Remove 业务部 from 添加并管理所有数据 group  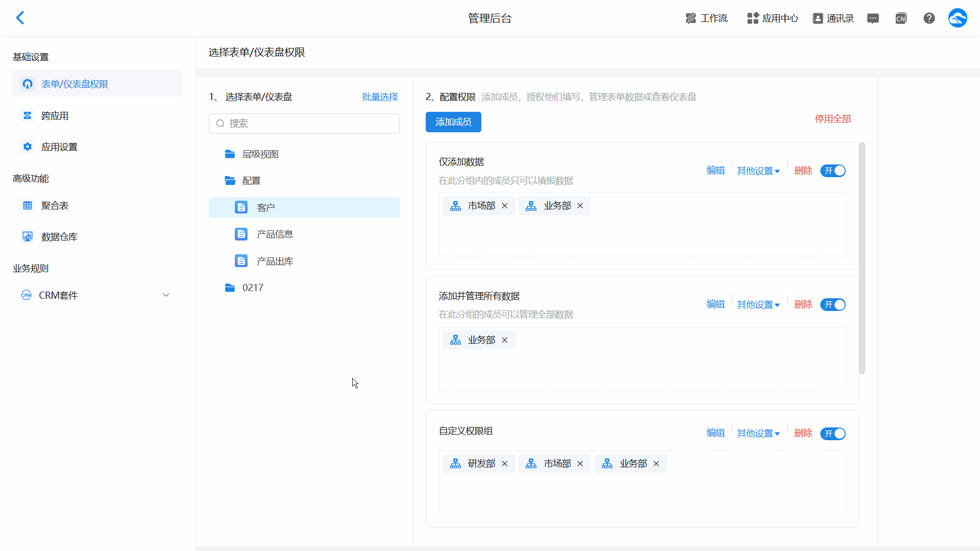[x=505, y=340]
